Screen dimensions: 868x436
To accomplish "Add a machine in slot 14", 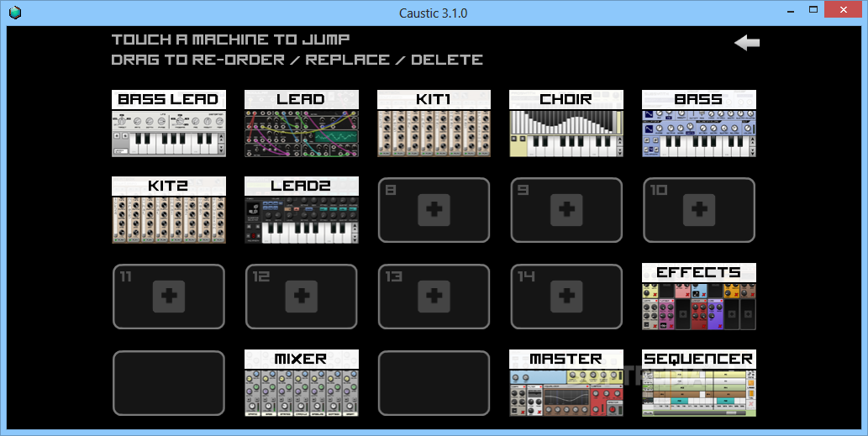I will [x=566, y=297].
